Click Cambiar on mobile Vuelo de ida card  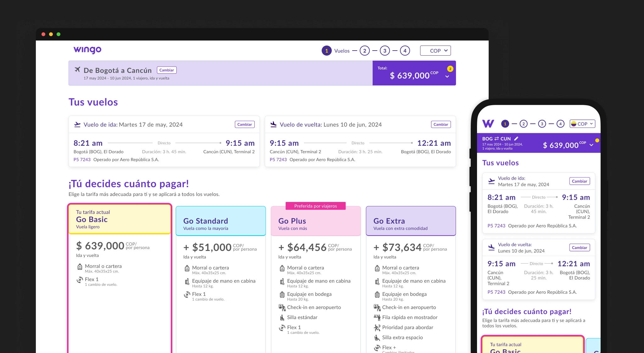(580, 181)
